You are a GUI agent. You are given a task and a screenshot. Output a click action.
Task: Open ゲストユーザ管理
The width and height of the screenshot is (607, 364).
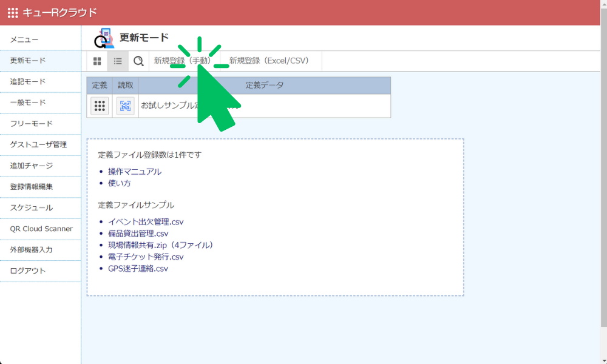coord(40,144)
